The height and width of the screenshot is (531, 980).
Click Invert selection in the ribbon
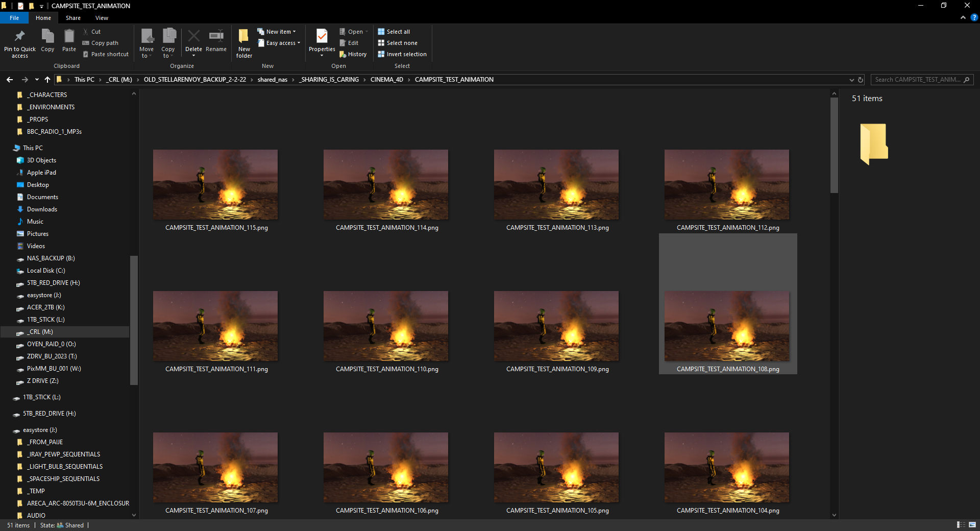click(402, 54)
